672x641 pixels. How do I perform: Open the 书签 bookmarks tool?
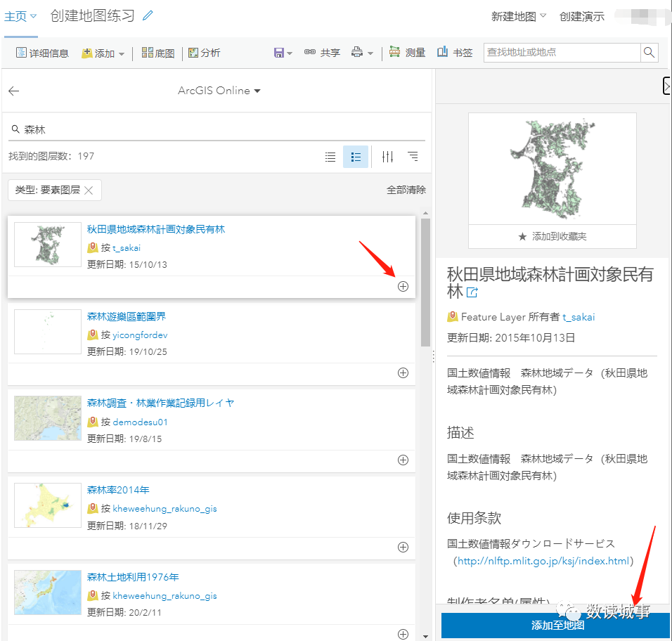(x=455, y=52)
